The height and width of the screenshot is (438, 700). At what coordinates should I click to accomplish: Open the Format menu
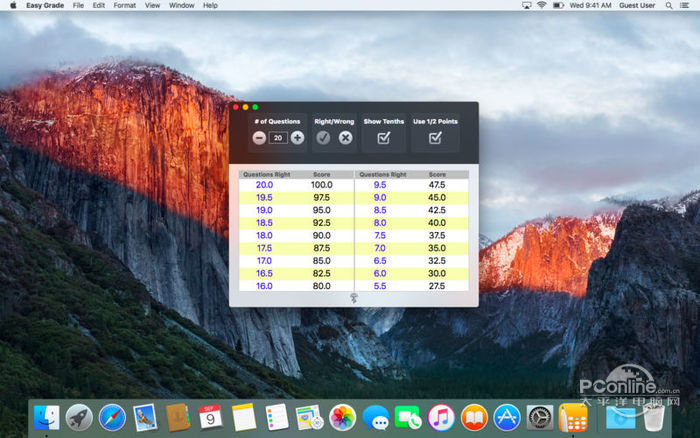pos(124,5)
